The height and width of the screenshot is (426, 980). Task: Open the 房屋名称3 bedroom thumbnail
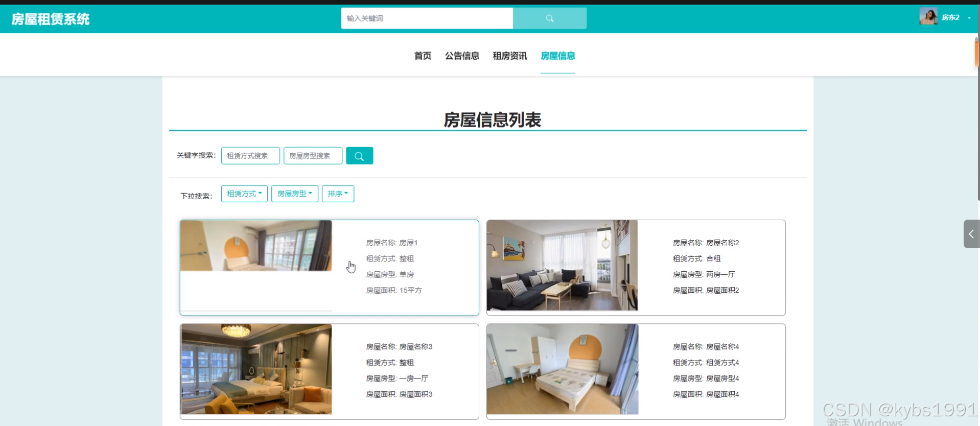coord(256,369)
